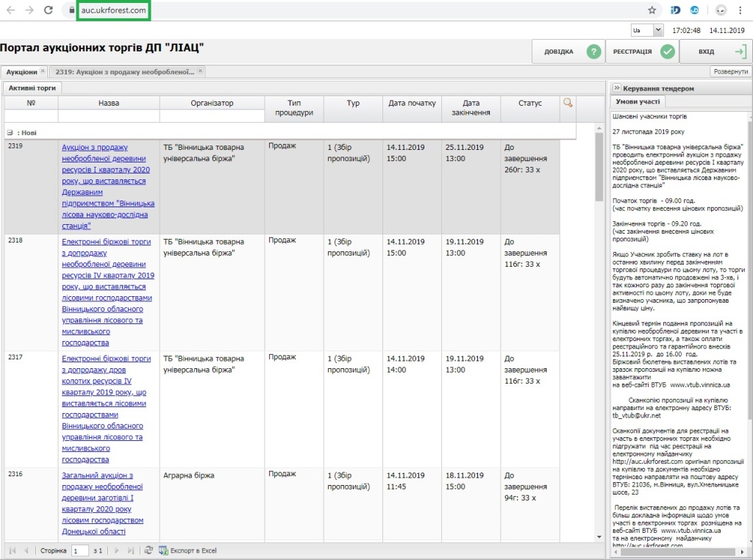This screenshot has height=560, width=753.
Task: Sort by the Тур column header
Action: point(353,108)
